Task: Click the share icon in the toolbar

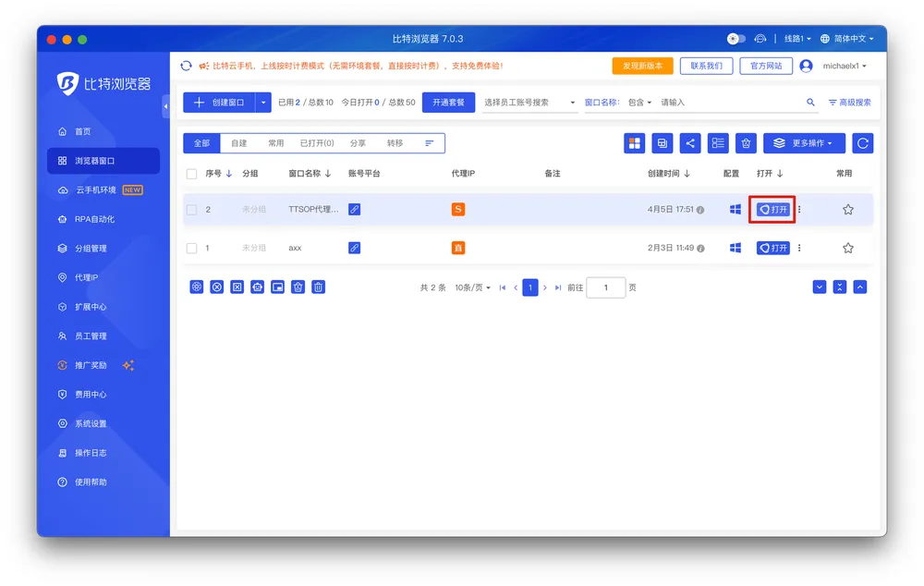Action: [690, 143]
